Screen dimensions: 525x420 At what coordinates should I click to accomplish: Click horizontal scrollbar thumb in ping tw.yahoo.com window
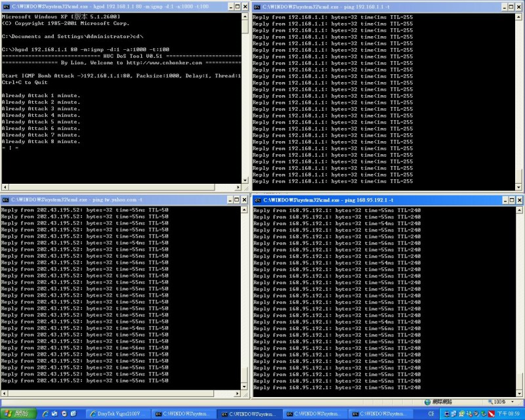tap(111, 393)
